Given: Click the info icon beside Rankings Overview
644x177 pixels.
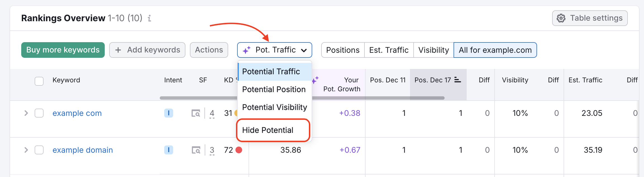Looking at the screenshot, I should coord(150,18).
